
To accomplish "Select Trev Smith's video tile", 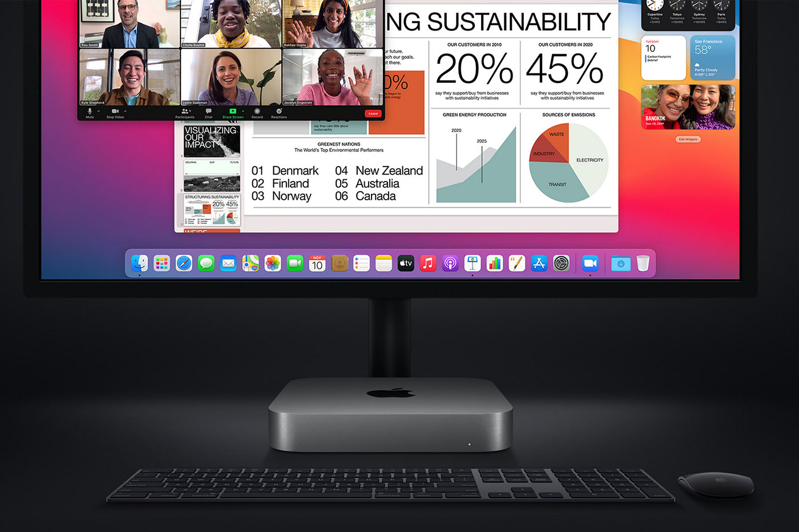I will click(130, 23).
